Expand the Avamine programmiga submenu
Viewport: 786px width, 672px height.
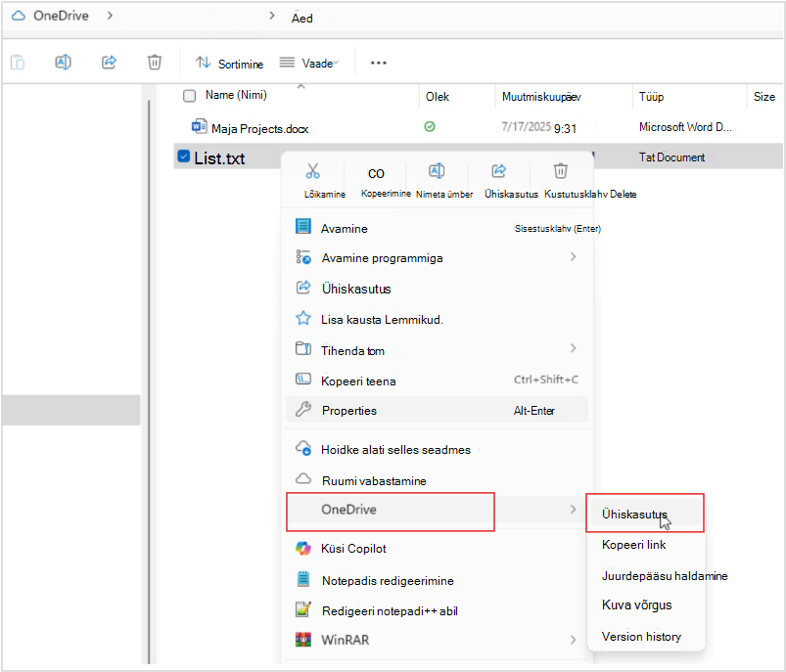(437, 257)
